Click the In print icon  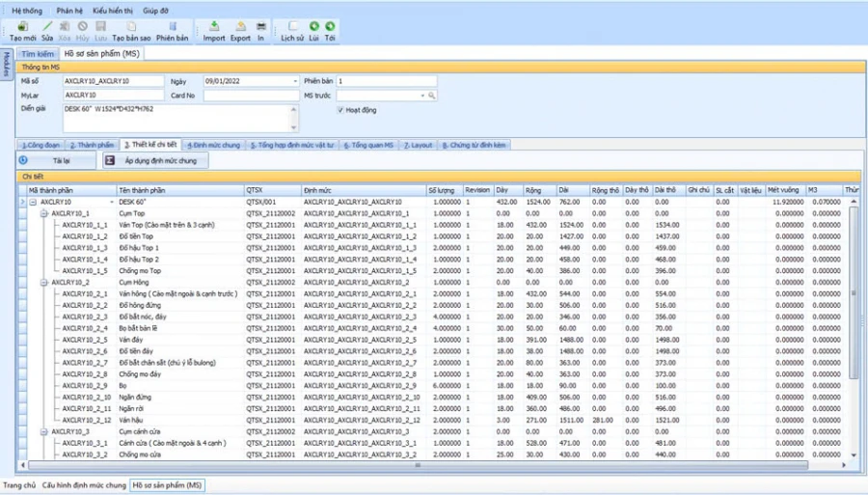(260, 26)
